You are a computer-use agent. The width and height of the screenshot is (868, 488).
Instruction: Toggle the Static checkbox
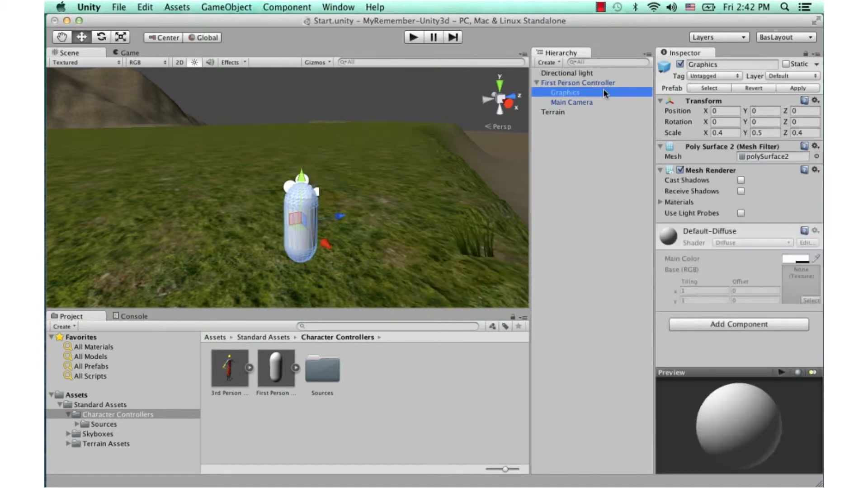[x=786, y=64]
